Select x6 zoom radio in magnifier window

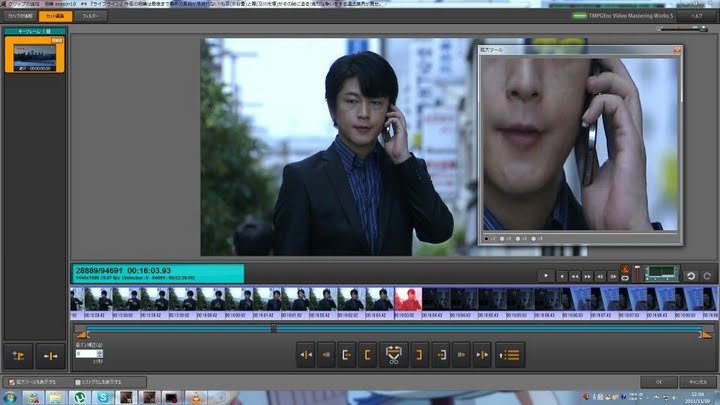pos(518,239)
